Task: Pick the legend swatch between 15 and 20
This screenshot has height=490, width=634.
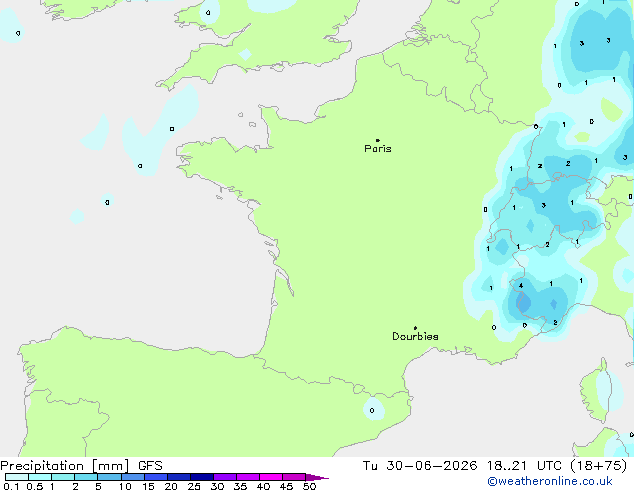Action: (x=156, y=477)
